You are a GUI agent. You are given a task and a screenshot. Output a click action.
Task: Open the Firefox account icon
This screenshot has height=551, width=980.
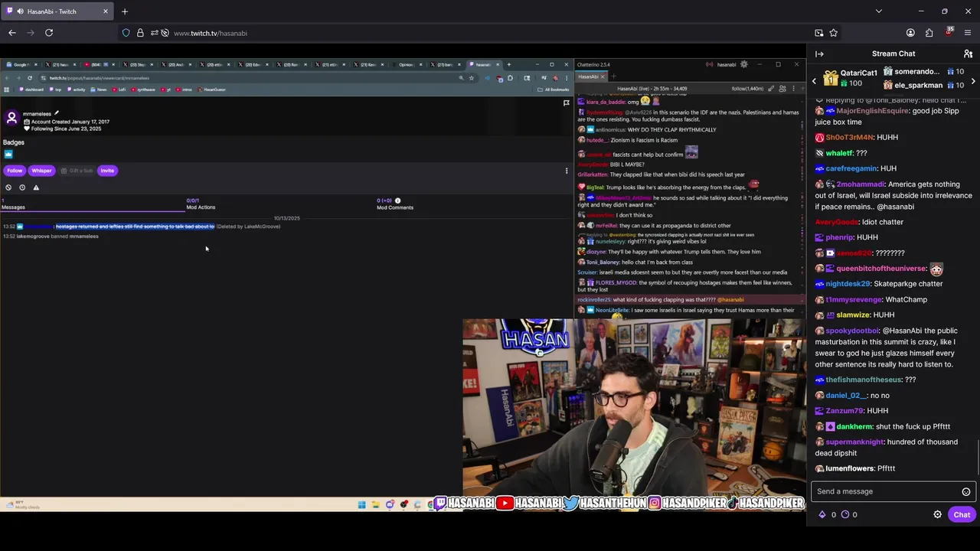point(910,33)
